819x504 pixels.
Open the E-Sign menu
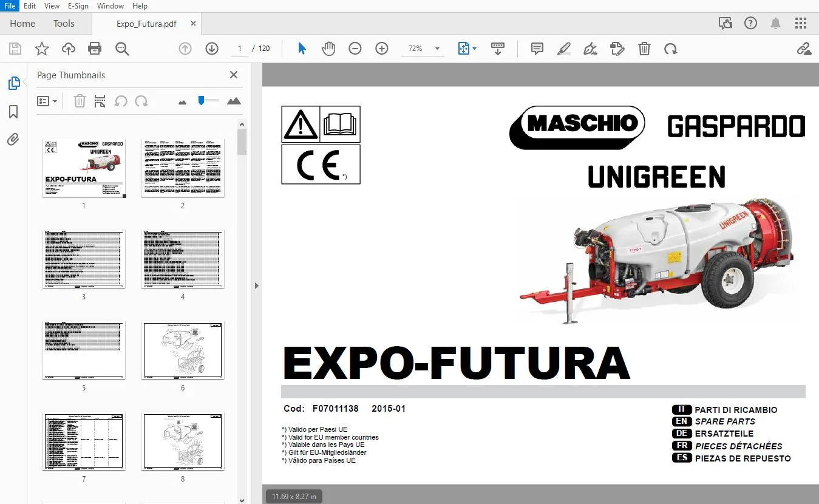coord(78,6)
